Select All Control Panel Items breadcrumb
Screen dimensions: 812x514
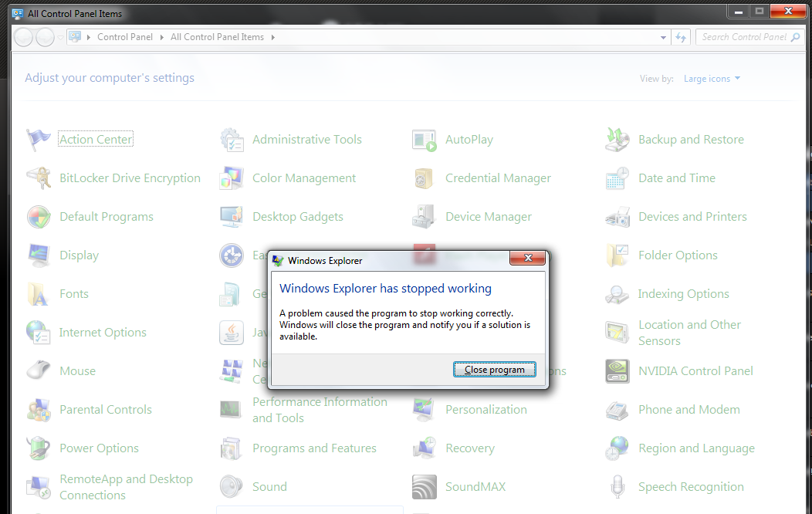217,36
